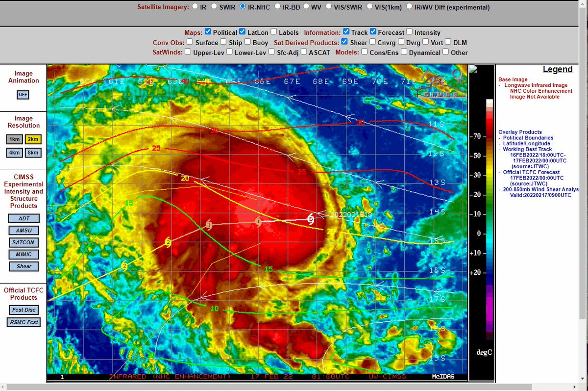
Task: Disable the LatLon grid checkbox
Action: (x=243, y=32)
